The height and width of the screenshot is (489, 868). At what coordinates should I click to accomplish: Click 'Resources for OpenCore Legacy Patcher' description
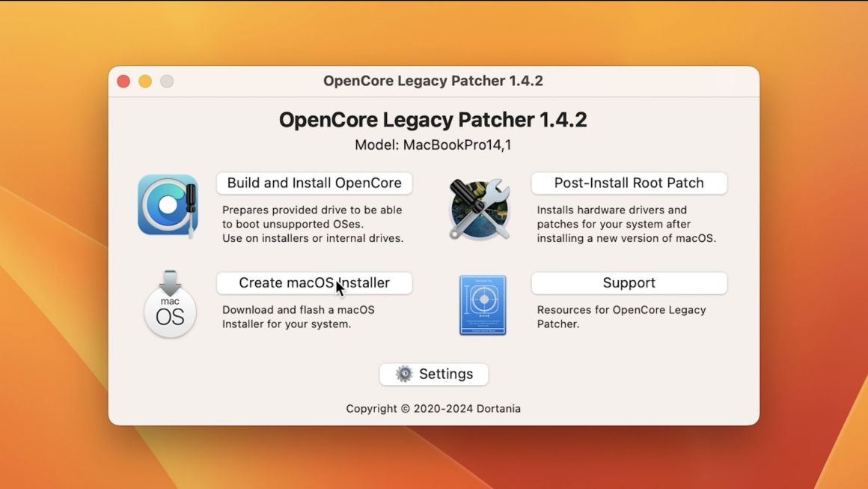point(621,317)
